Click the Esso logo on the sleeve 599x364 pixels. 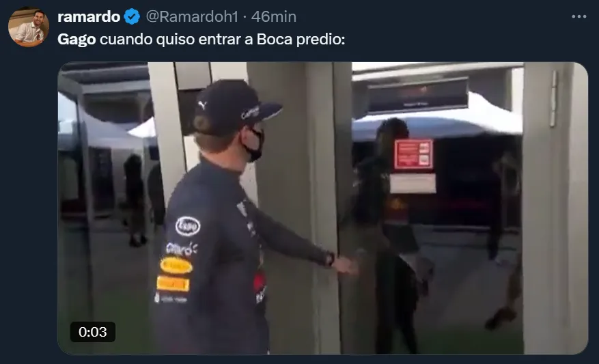(188, 226)
